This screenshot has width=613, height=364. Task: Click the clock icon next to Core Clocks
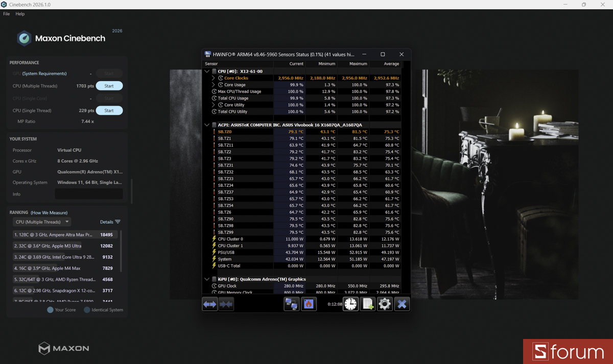(221, 78)
